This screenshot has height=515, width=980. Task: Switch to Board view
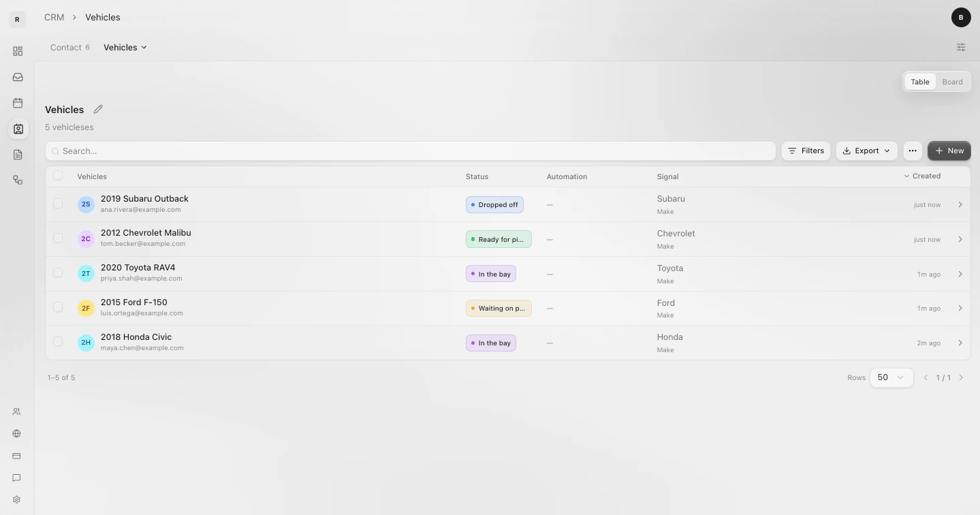coord(952,82)
